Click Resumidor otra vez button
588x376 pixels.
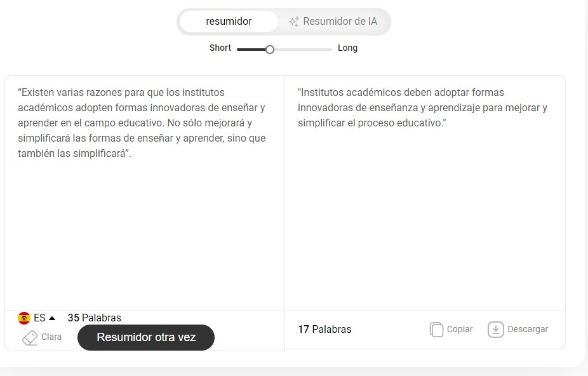click(146, 337)
